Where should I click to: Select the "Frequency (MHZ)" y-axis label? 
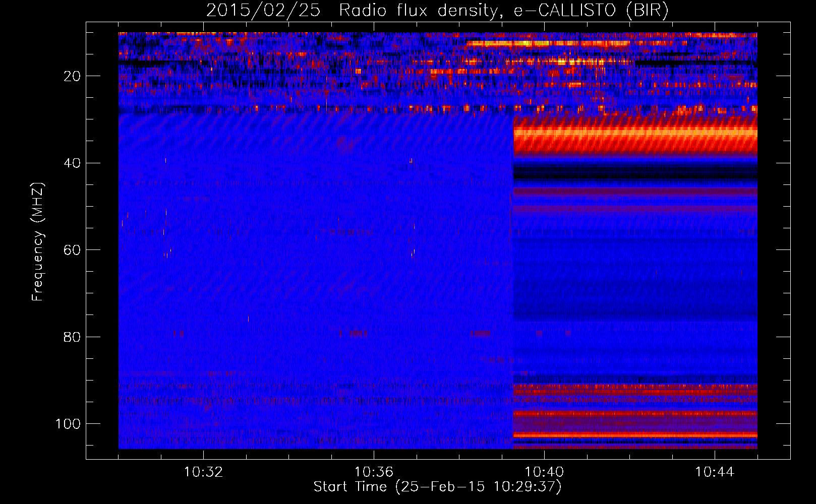(x=38, y=242)
